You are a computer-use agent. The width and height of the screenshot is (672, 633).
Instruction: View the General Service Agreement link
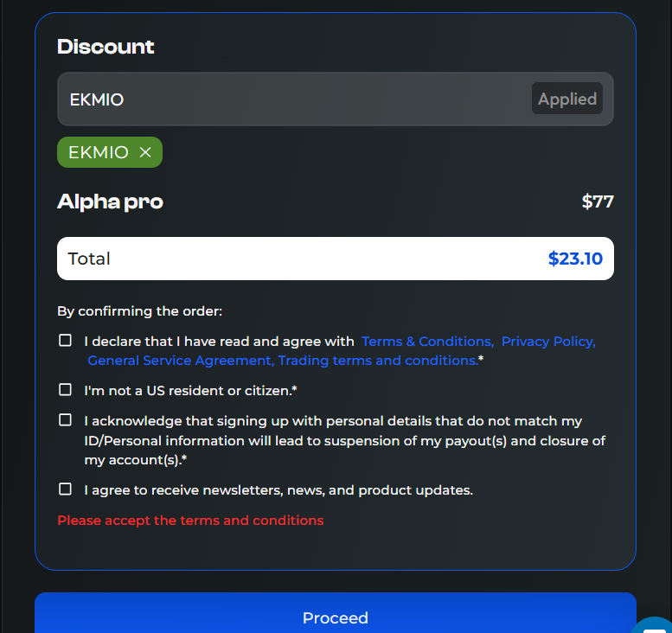coord(181,361)
